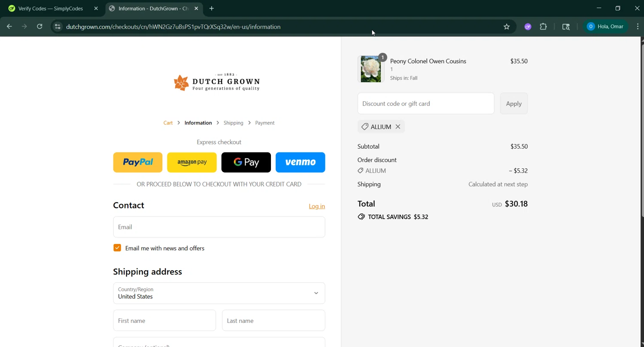This screenshot has width=644, height=347.
Task: Reload the DutchGrown checkout page
Action: [x=39, y=27]
